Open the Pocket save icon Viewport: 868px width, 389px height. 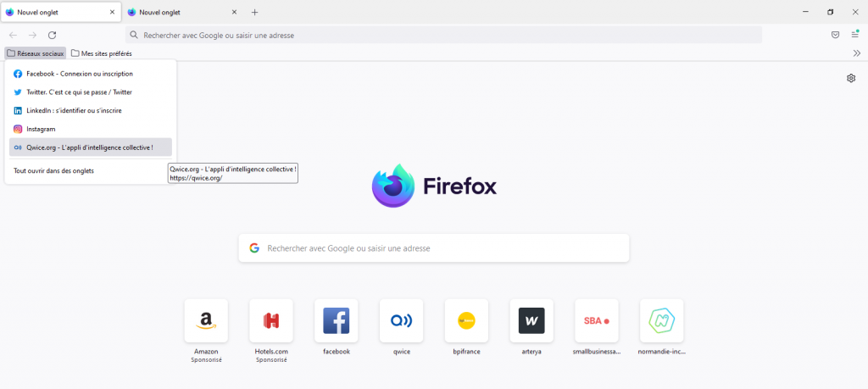[x=835, y=35]
